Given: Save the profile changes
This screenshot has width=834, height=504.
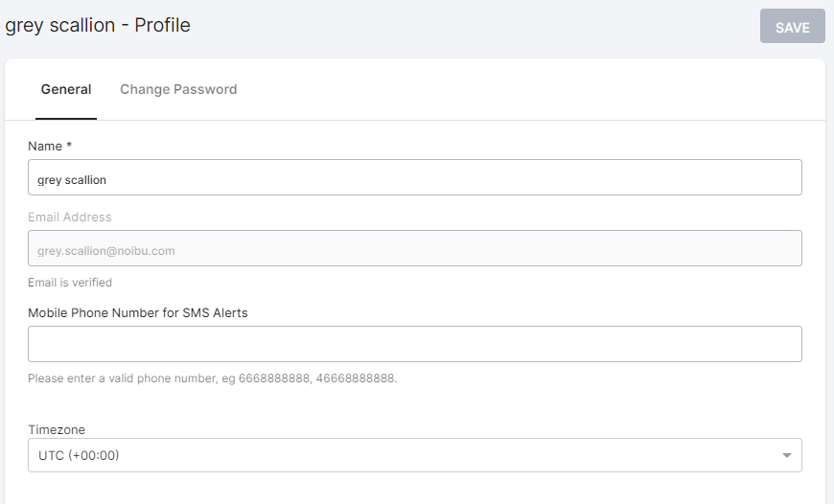Looking at the screenshot, I should pyautogui.click(x=792, y=26).
